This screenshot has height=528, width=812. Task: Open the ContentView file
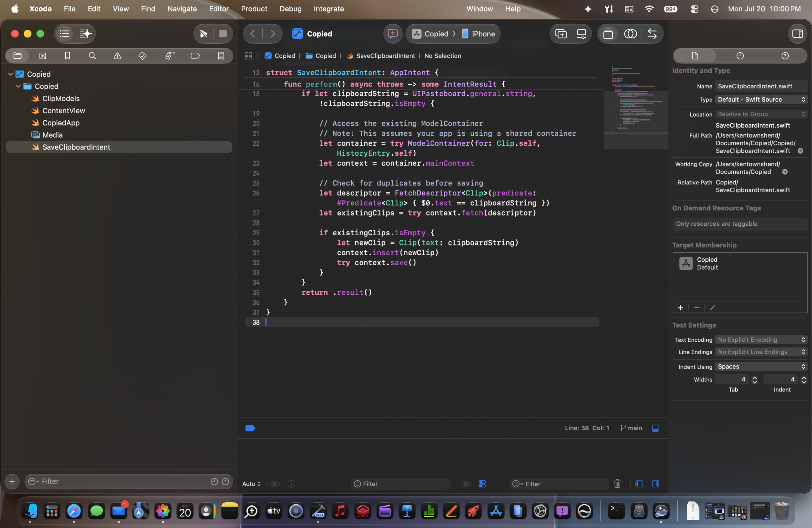(x=64, y=110)
